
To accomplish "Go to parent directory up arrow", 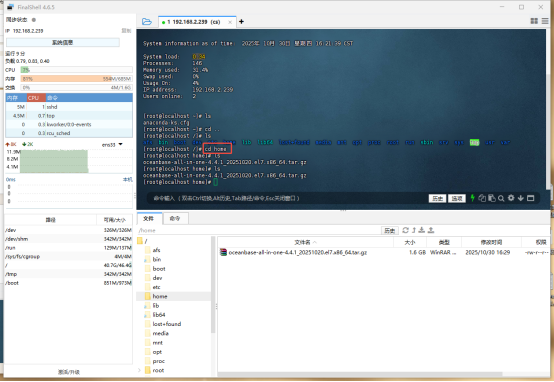I will [x=414, y=230].
